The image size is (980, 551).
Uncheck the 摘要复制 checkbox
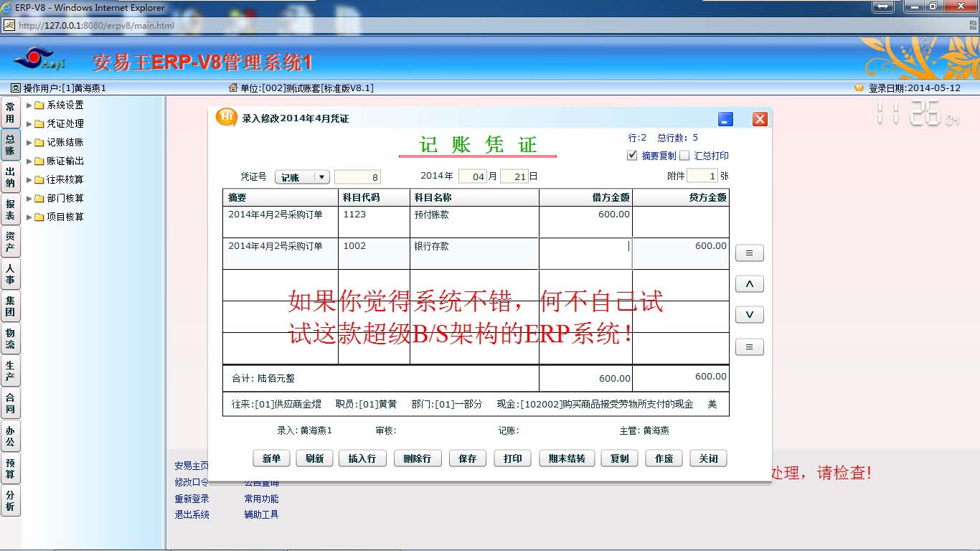[632, 156]
